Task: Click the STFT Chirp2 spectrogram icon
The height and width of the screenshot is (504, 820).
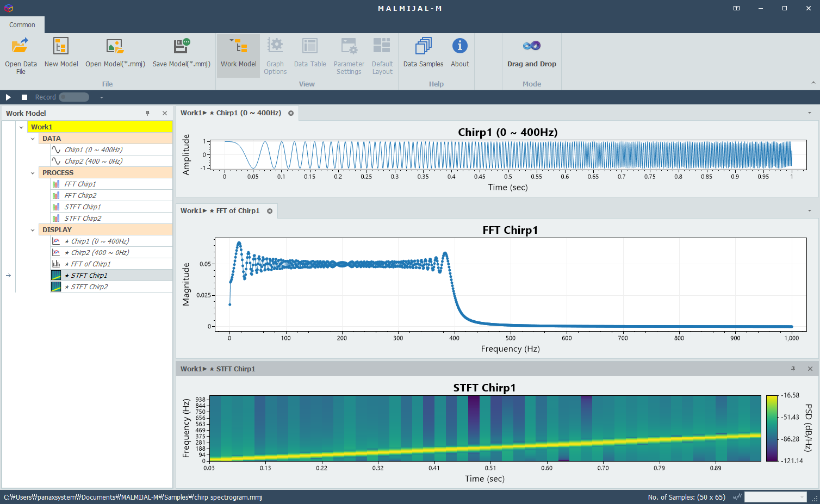Action: [56, 287]
